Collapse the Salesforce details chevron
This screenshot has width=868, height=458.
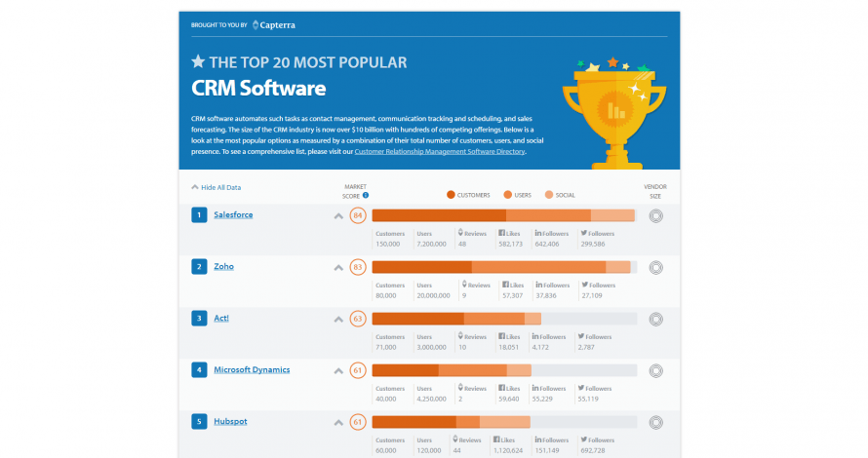[x=338, y=216]
